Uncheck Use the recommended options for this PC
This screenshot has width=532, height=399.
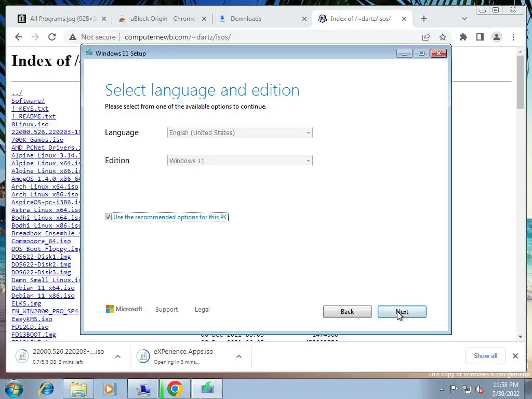coord(108,217)
